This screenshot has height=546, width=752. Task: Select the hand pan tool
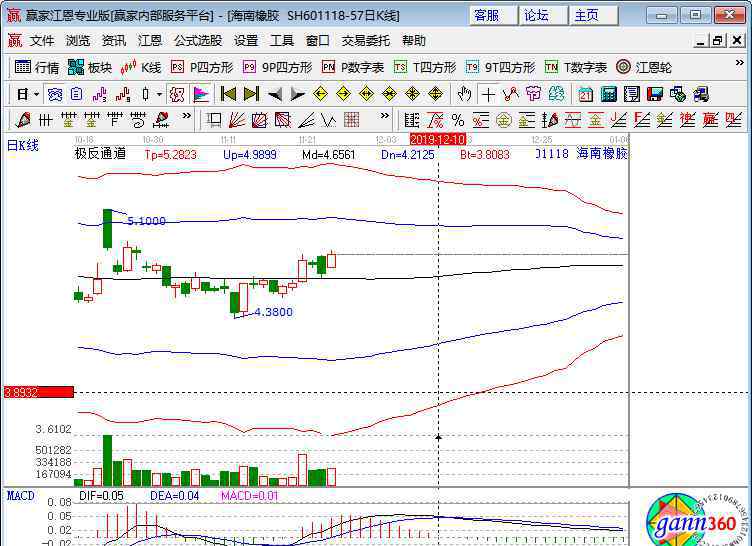464,94
